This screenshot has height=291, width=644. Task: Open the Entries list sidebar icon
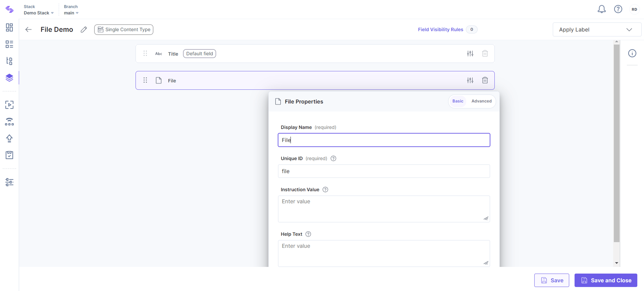pyautogui.click(x=9, y=44)
